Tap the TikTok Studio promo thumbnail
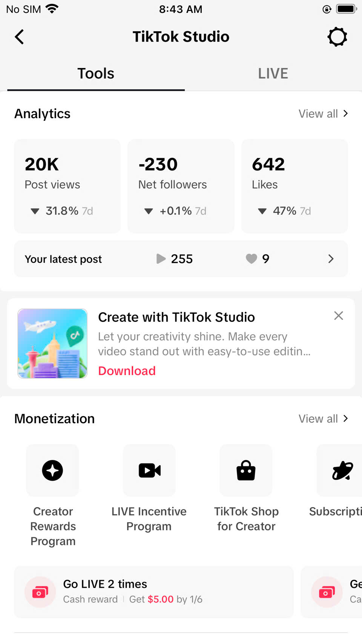This screenshot has height=644, width=362. [52, 343]
